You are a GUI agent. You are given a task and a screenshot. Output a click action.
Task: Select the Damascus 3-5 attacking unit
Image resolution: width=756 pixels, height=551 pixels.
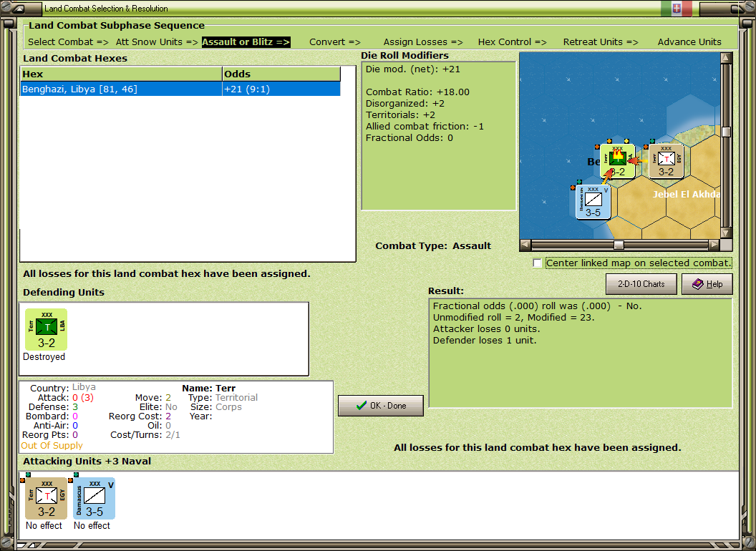[x=94, y=499]
